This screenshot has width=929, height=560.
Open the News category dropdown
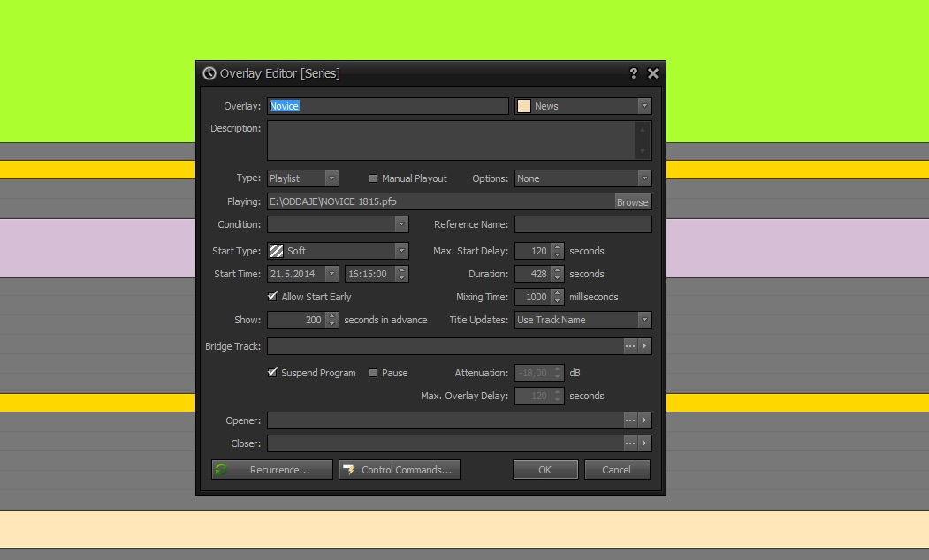[644, 106]
